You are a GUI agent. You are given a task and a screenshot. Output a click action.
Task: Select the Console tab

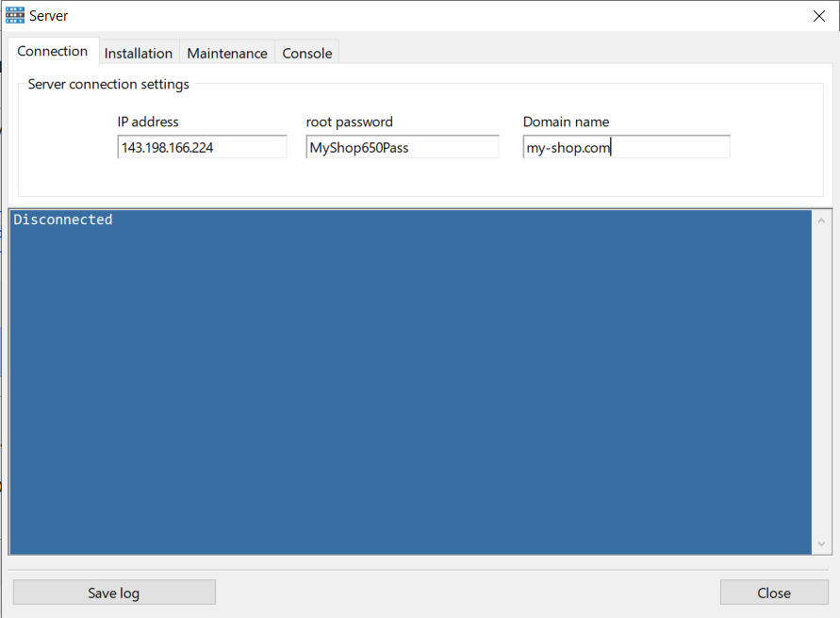(307, 54)
